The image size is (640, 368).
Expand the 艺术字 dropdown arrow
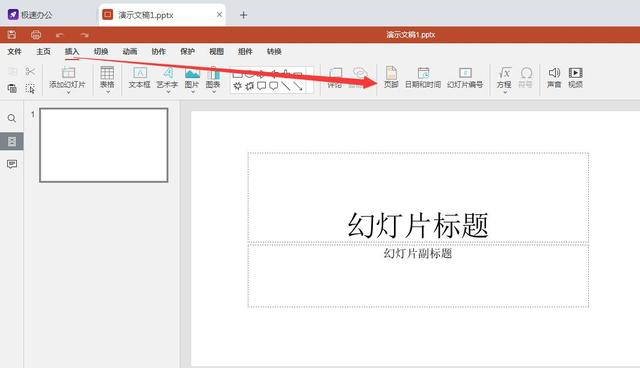point(168,93)
